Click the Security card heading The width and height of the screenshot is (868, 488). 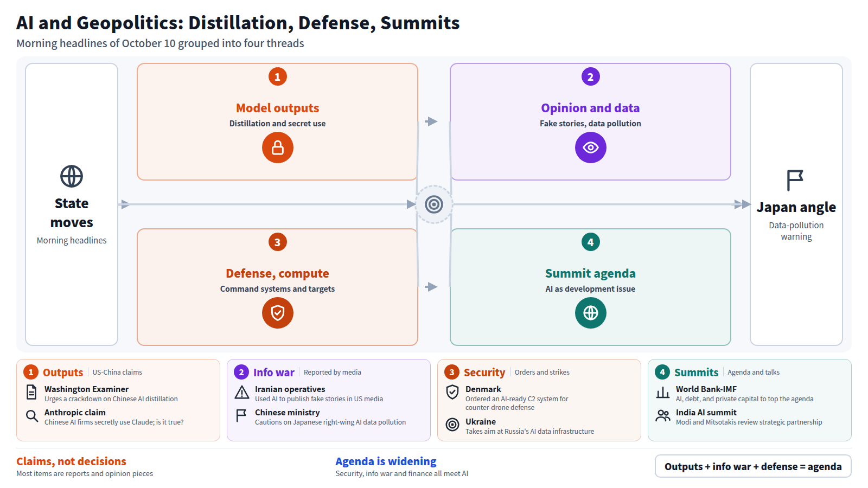tap(484, 373)
